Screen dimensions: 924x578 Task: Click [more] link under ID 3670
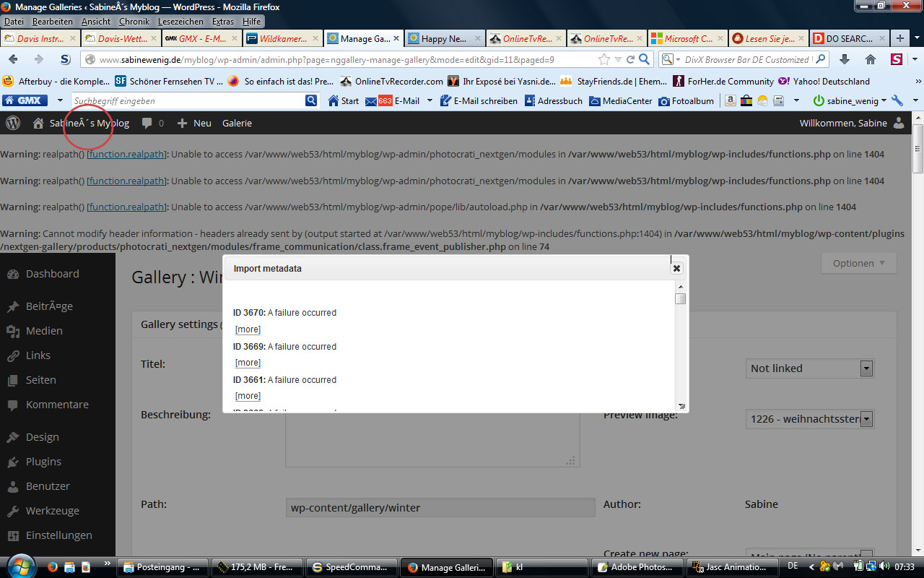click(248, 329)
